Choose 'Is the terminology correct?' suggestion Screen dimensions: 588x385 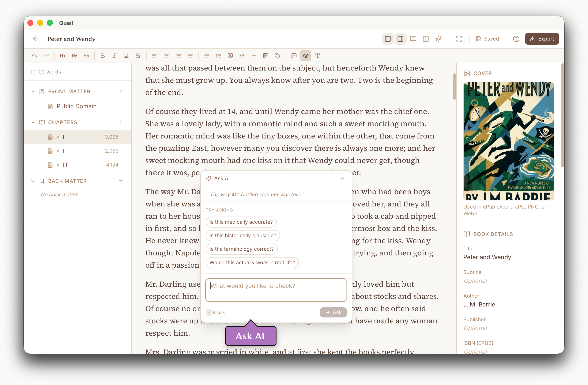click(241, 249)
